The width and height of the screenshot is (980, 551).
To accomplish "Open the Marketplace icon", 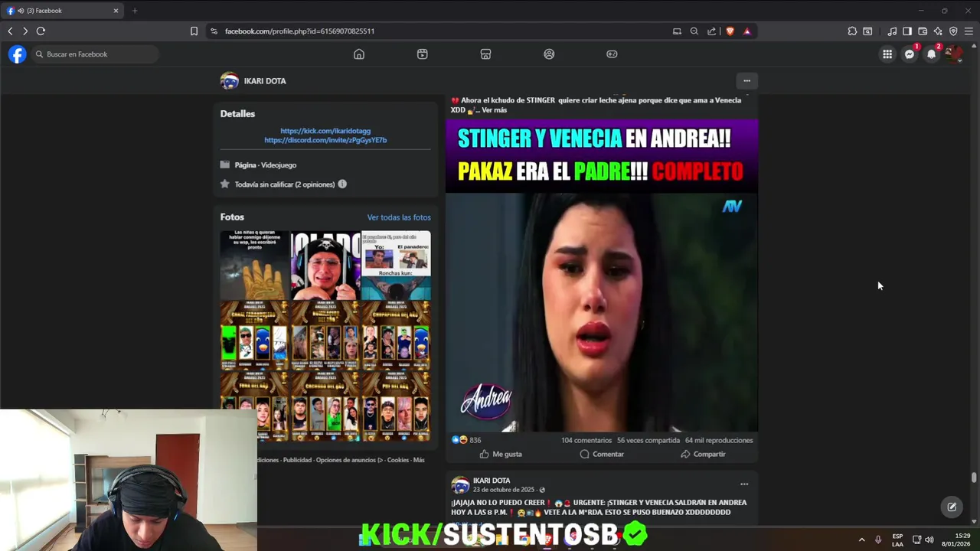I will point(485,54).
